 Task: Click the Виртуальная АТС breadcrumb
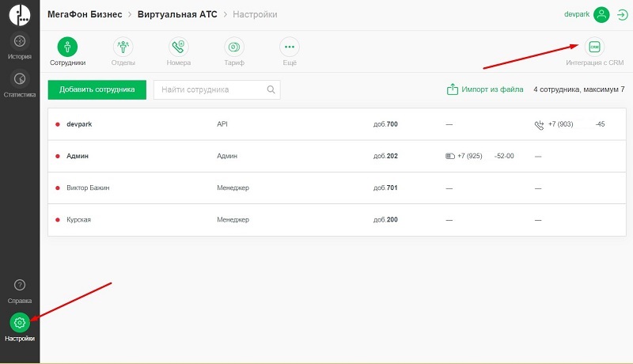click(177, 14)
